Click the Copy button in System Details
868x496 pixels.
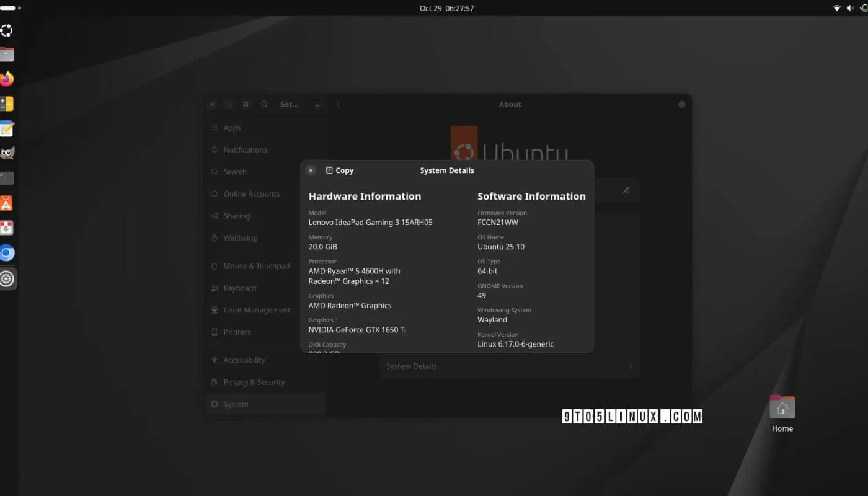point(339,170)
